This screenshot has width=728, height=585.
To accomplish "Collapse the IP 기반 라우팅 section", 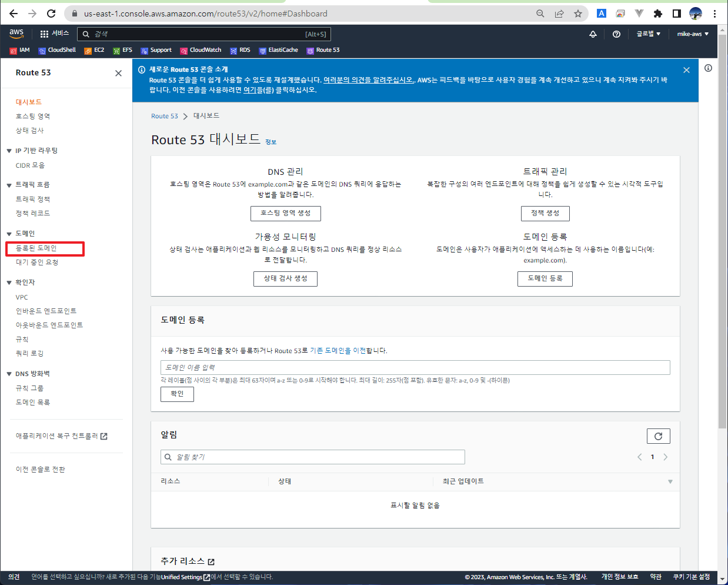I will 9,151.
